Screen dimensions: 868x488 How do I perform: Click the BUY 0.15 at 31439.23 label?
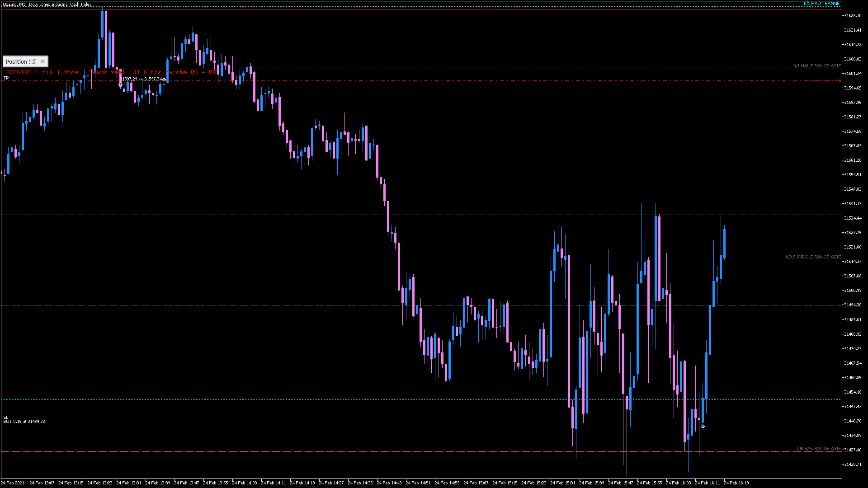[24, 421]
